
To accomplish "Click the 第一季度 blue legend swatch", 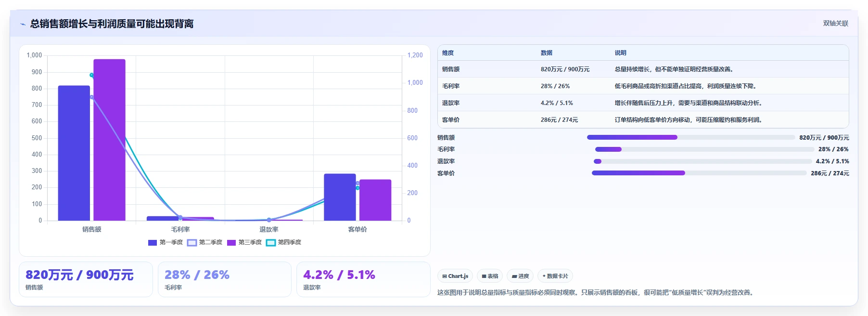I will pos(153,243).
